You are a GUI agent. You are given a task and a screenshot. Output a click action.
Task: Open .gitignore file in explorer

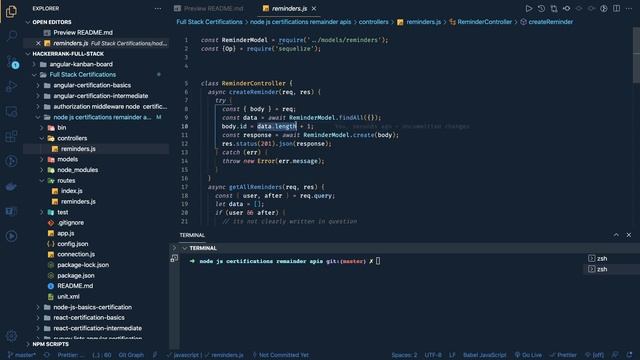coord(70,223)
